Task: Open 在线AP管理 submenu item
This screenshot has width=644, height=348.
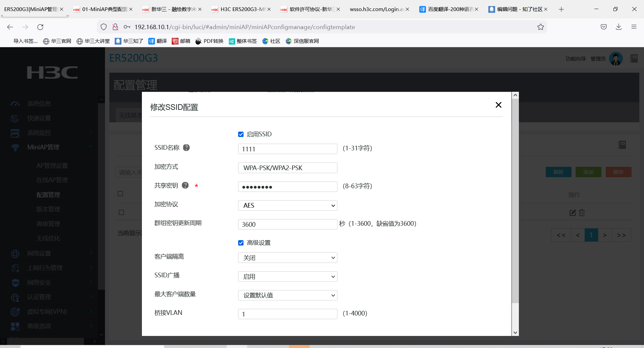Action: [52, 180]
